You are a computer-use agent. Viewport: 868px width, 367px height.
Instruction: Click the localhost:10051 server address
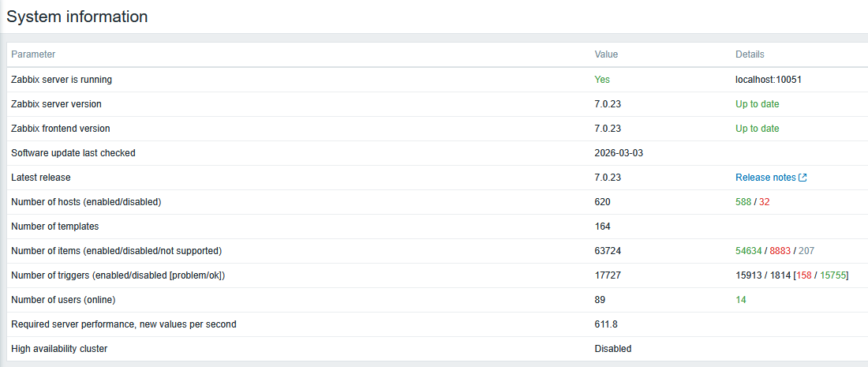click(x=769, y=80)
